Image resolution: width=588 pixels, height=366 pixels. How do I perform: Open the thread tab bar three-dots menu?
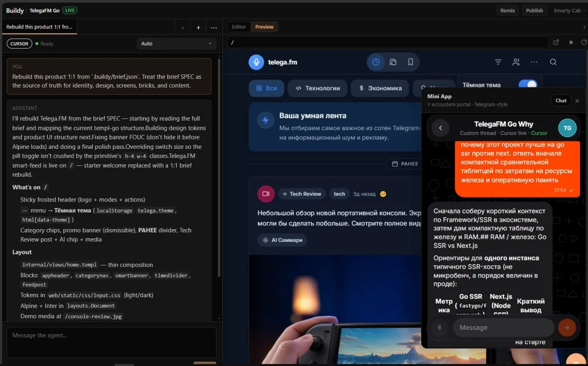pos(214,28)
